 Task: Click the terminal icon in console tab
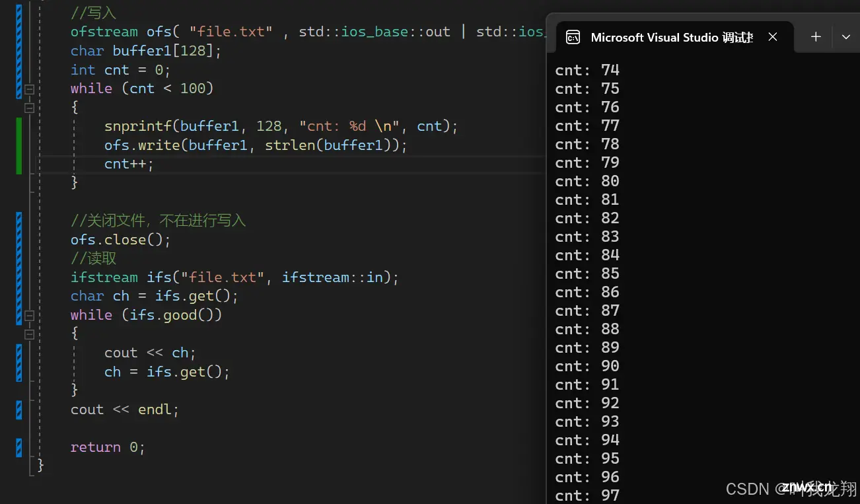(573, 38)
